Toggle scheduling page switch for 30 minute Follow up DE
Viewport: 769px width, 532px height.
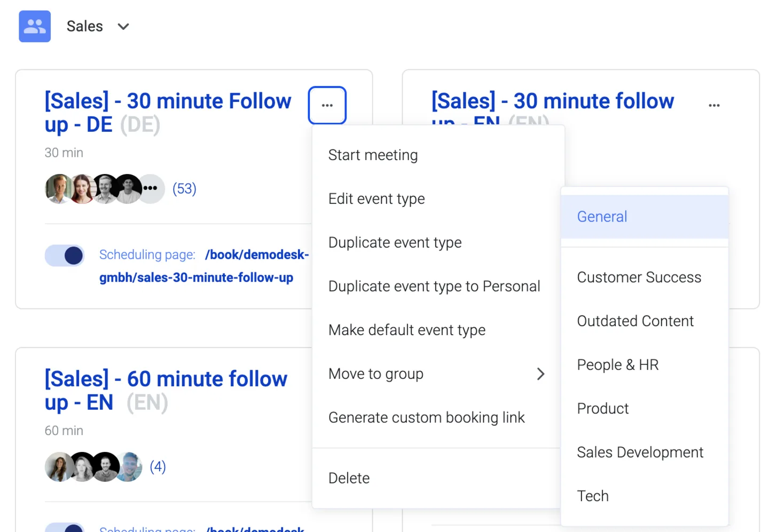point(65,256)
